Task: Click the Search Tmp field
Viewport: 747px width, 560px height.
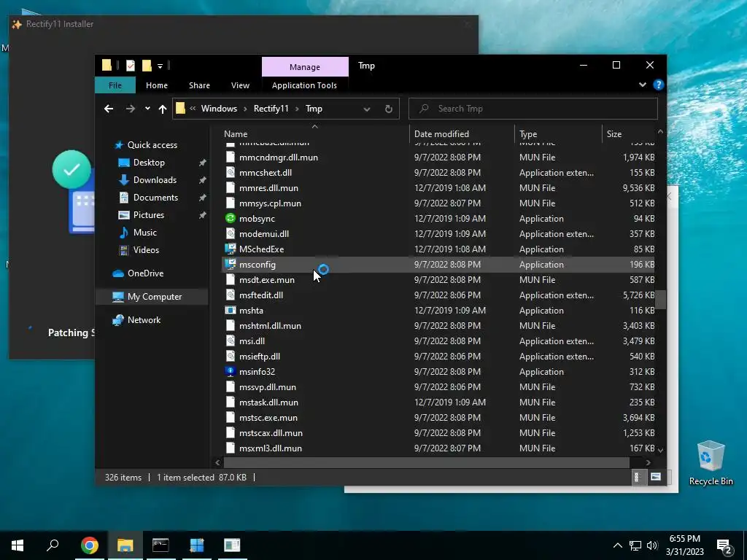Action: pyautogui.click(x=533, y=109)
